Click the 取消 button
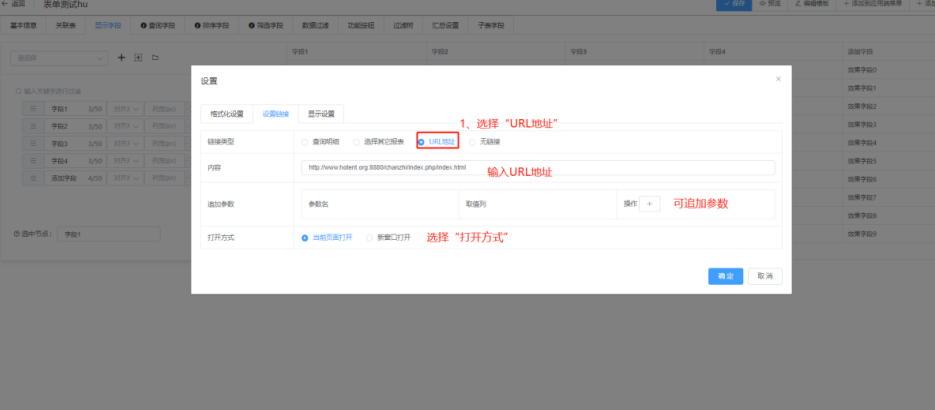The height and width of the screenshot is (410, 935). point(765,277)
